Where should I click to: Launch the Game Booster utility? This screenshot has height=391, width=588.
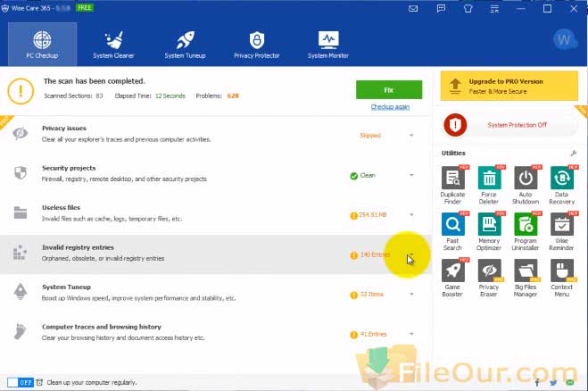(452, 278)
